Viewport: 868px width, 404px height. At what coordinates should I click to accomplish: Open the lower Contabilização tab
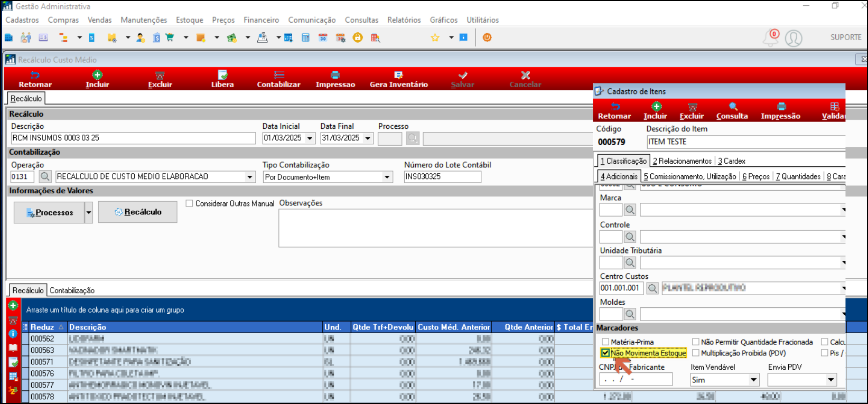tap(72, 290)
